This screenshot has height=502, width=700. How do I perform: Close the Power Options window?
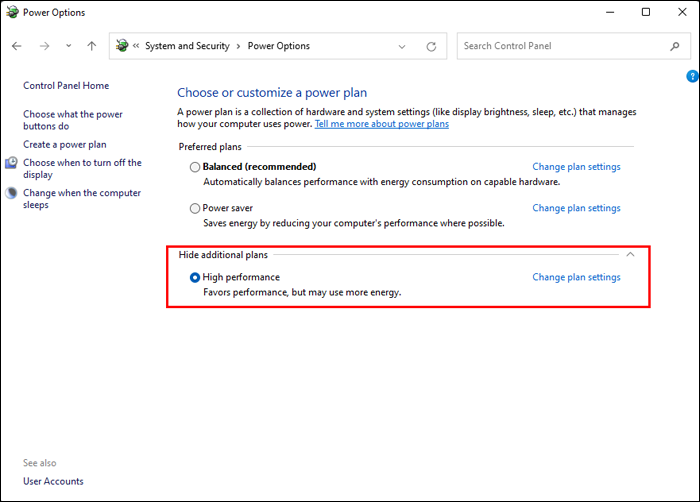682,12
